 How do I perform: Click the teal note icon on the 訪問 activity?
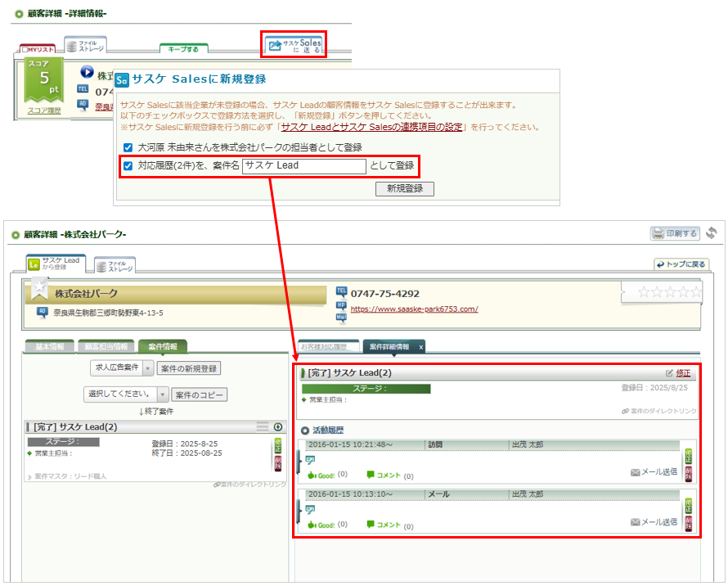pos(310,460)
